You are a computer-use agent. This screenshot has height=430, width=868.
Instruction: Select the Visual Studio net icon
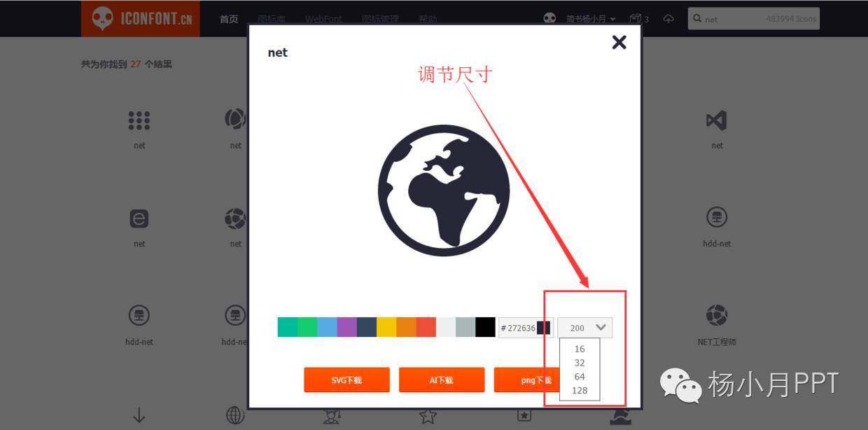716,120
